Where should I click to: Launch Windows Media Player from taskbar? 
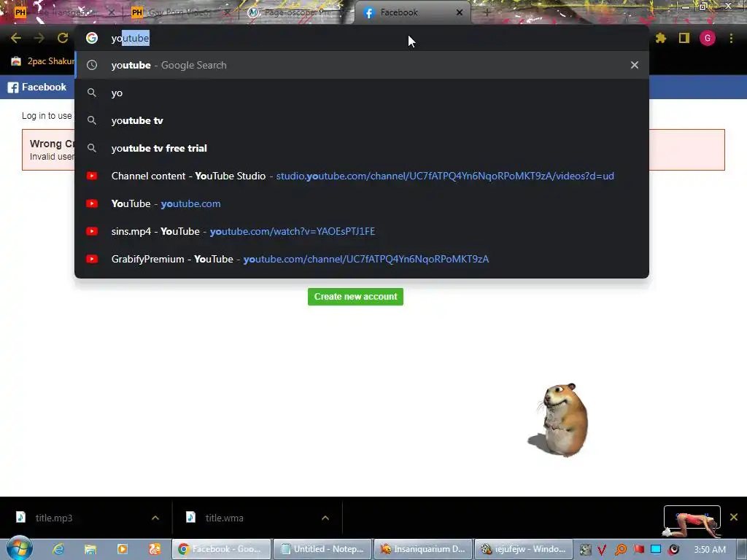[x=123, y=549]
